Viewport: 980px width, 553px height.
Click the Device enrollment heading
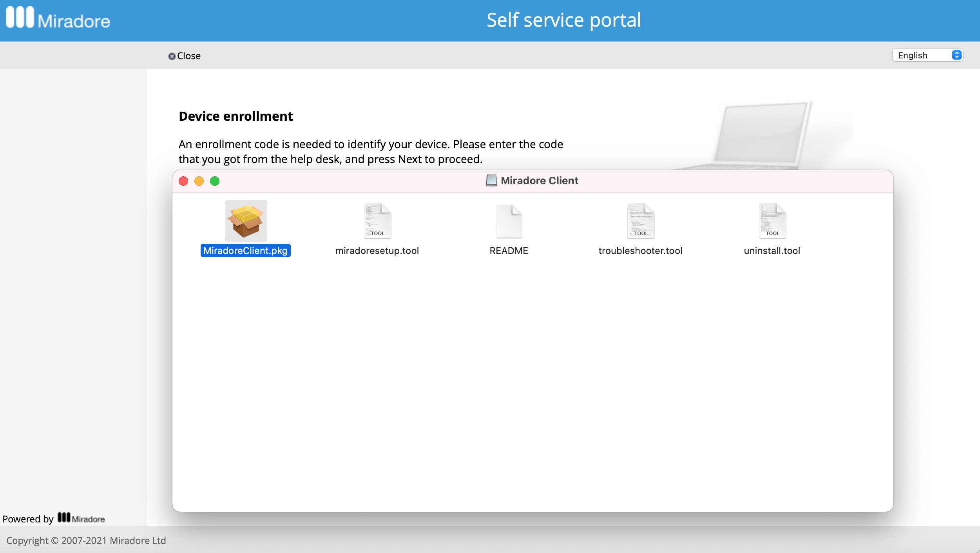click(x=236, y=116)
